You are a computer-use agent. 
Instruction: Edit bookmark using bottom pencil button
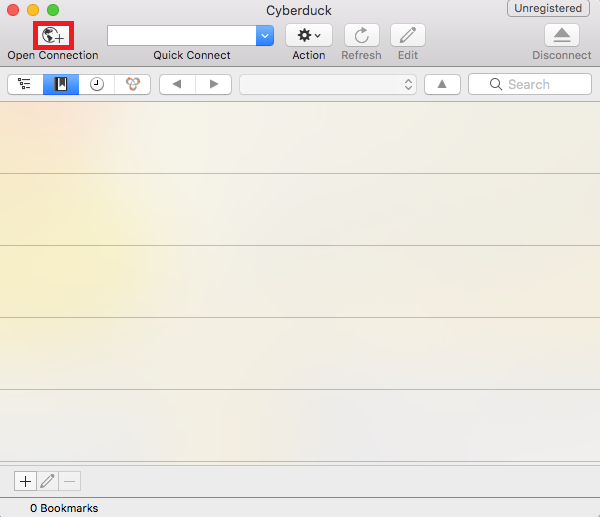click(x=47, y=481)
